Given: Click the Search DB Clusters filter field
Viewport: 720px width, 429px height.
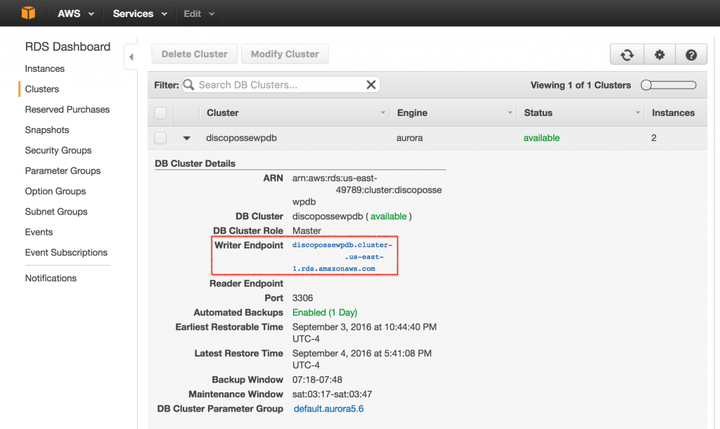Looking at the screenshot, I should tap(281, 85).
